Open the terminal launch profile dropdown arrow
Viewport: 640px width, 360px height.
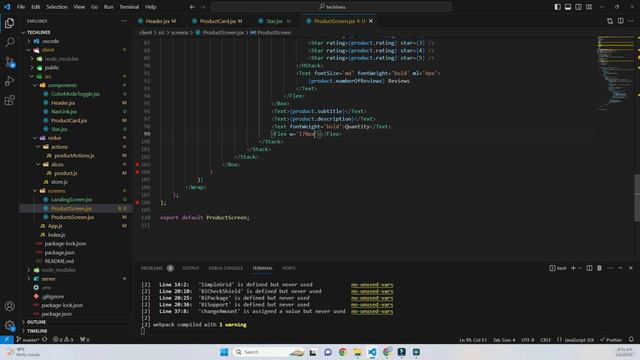[x=580, y=268]
